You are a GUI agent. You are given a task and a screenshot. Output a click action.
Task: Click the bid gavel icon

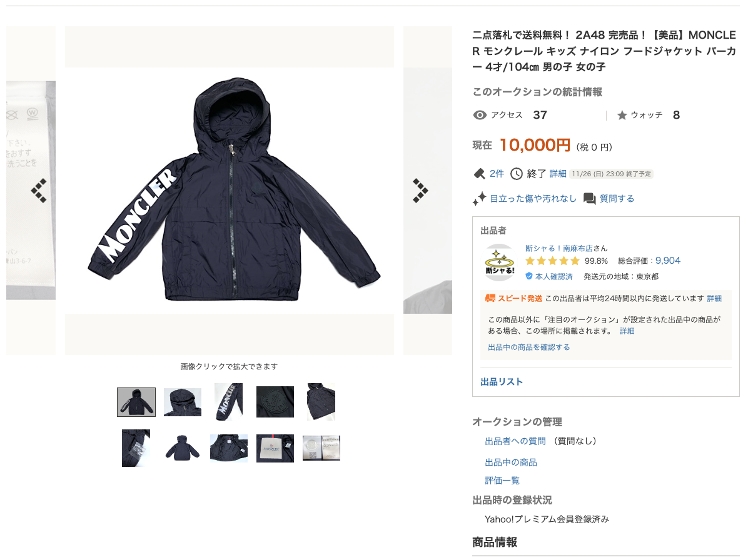[x=479, y=174]
